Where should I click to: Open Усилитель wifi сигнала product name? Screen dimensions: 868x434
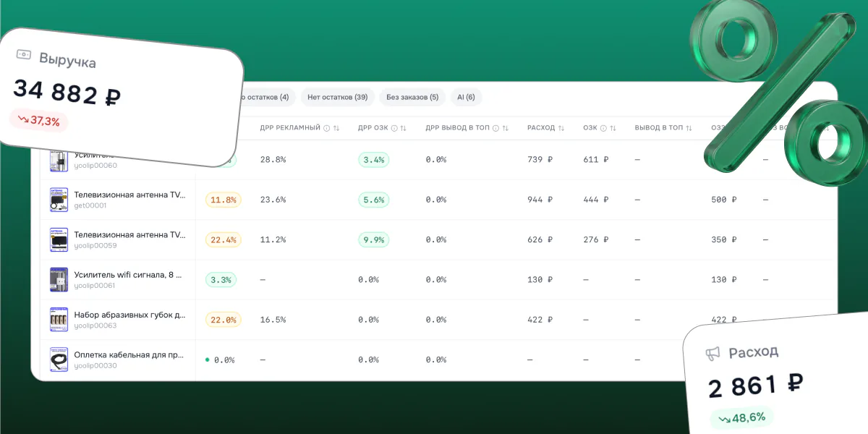coord(128,275)
